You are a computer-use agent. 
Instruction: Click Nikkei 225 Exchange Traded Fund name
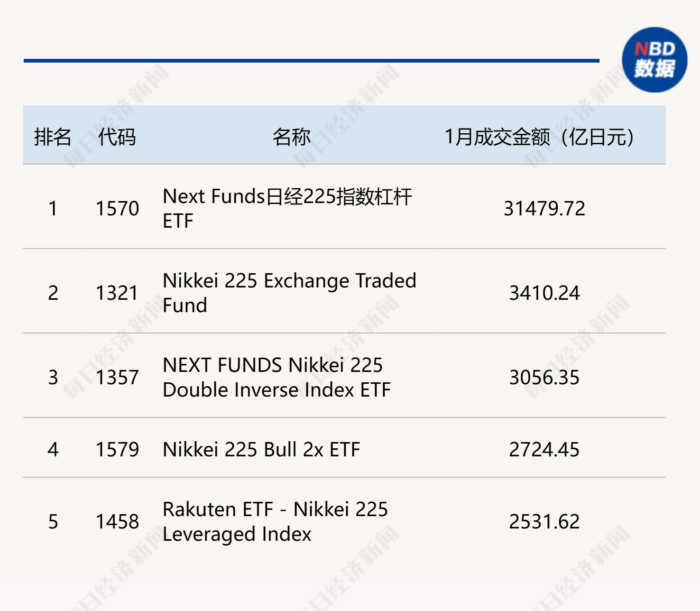[x=289, y=293]
